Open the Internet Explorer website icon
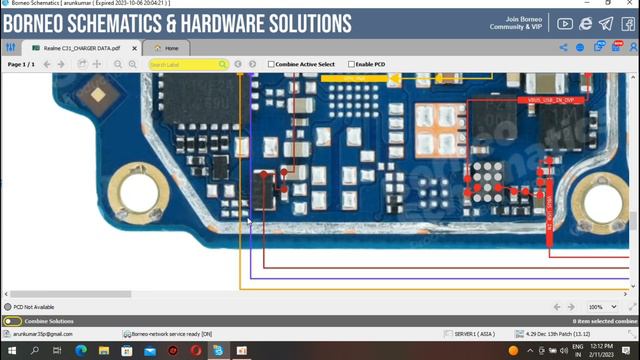The image size is (640, 360). pyautogui.click(x=586, y=24)
